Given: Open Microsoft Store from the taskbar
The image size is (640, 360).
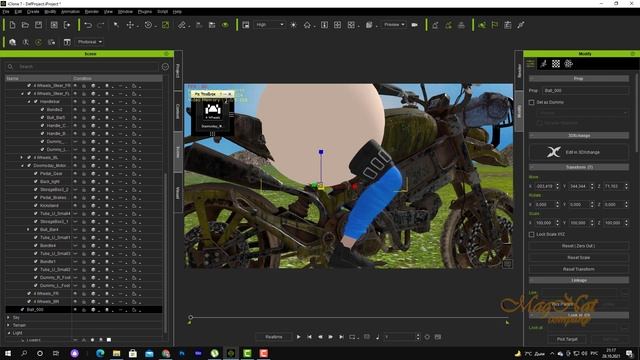Looking at the screenshot, I should (x=133, y=353).
